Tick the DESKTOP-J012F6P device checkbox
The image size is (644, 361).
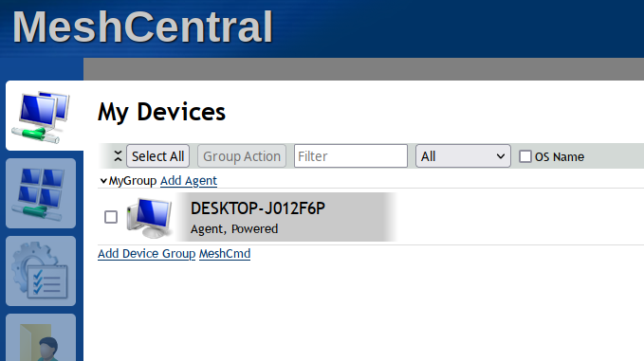tap(111, 217)
